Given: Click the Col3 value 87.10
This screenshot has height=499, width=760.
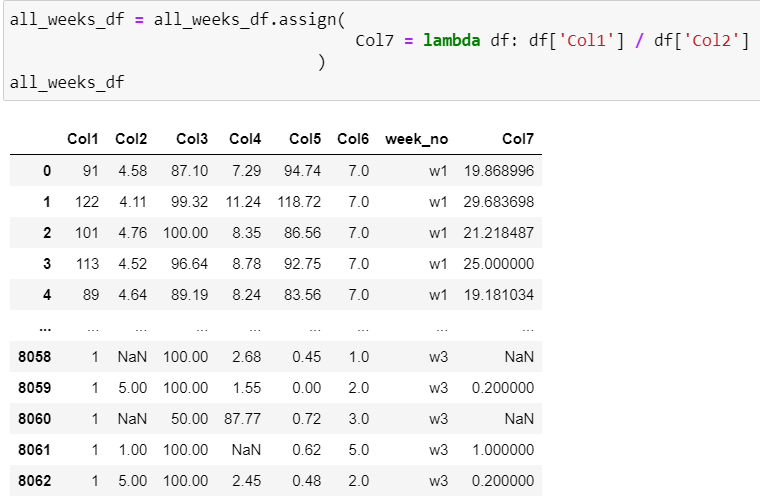Looking at the screenshot, I should pyautogui.click(x=190, y=171).
